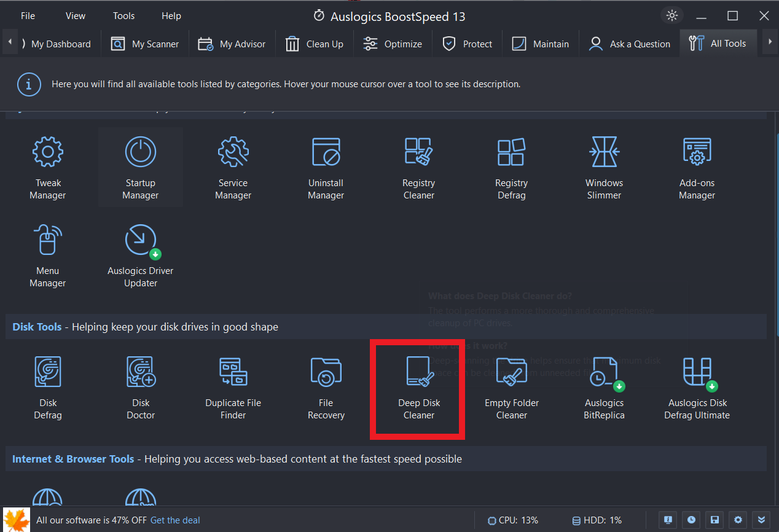Launch Startup Manager
The image size is (779, 532).
pyautogui.click(x=141, y=168)
